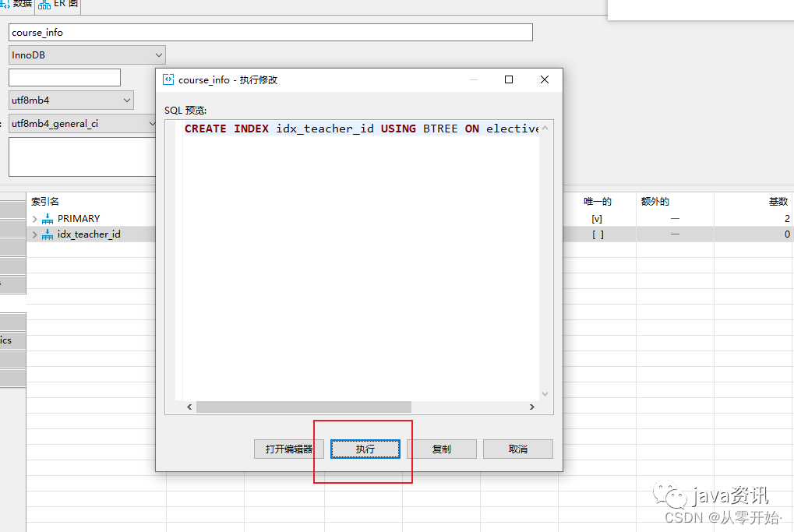Click the 打开编辑器 button
Viewport: 794px width, 532px height.
pyautogui.click(x=288, y=449)
